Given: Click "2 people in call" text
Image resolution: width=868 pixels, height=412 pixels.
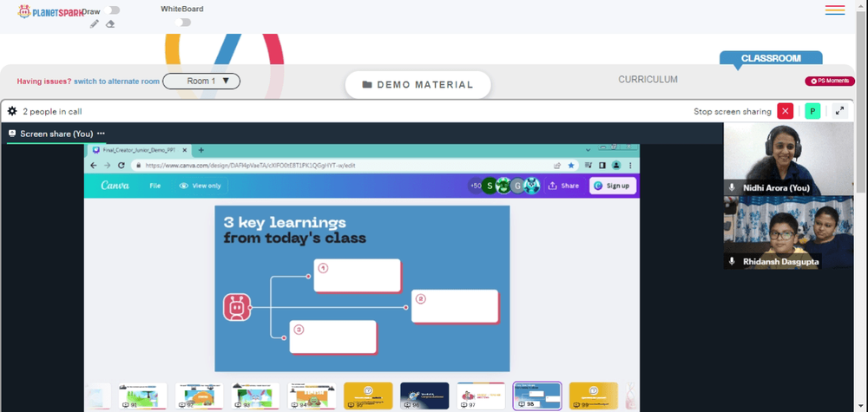Looking at the screenshot, I should click(52, 112).
